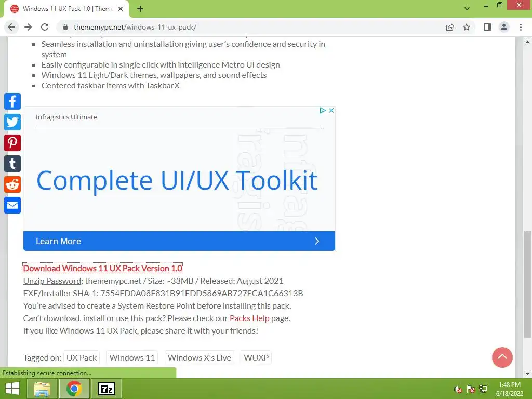
Task: Open the taskbar clock and date
Action: pyautogui.click(x=509, y=389)
